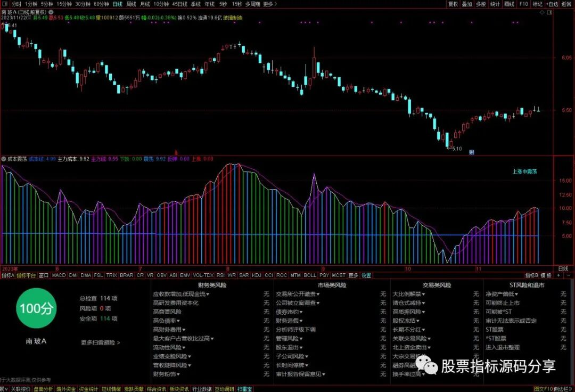
Task: Open the 多股 multi-stock view
Action: click(481, 4)
